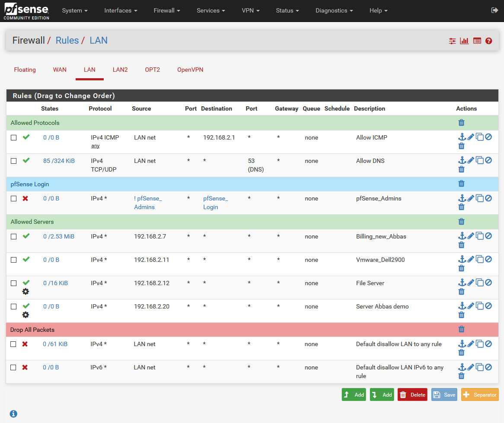The width and height of the screenshot is (504, 423).
Task: Disable the Allow ICMP rule
Action: (x=488, y=137)
